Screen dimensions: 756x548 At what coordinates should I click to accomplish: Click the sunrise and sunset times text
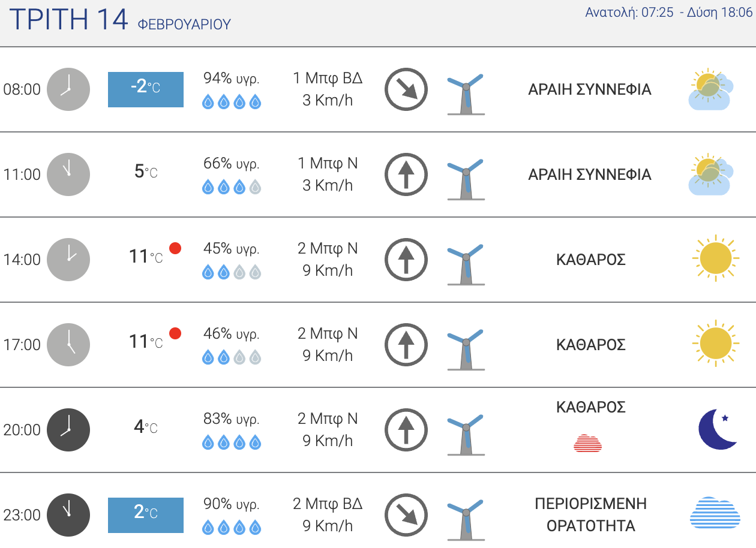(668, 13)
